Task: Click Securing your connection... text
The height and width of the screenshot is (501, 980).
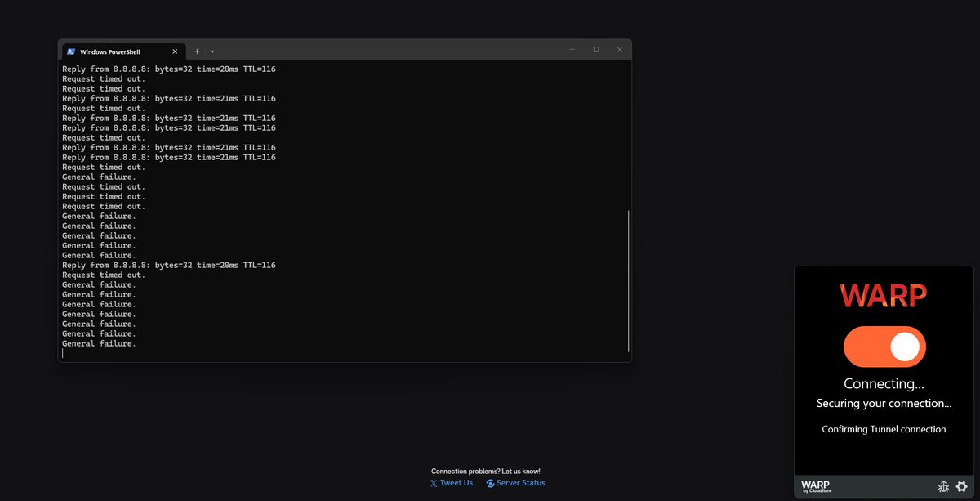Action: point(884,404)
